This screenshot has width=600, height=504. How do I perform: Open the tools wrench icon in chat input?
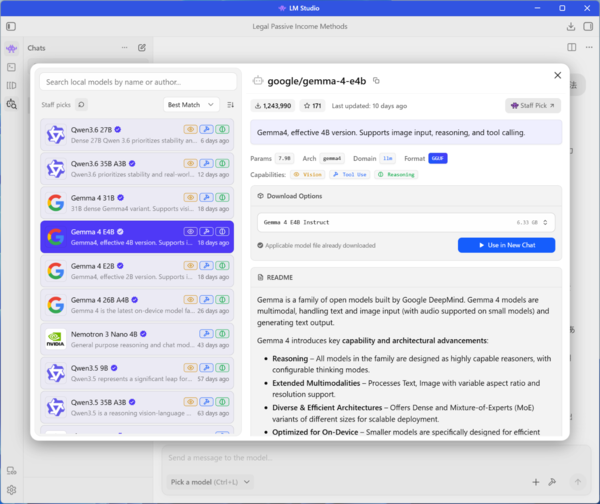pyautogui.click(x=552, y=482)
